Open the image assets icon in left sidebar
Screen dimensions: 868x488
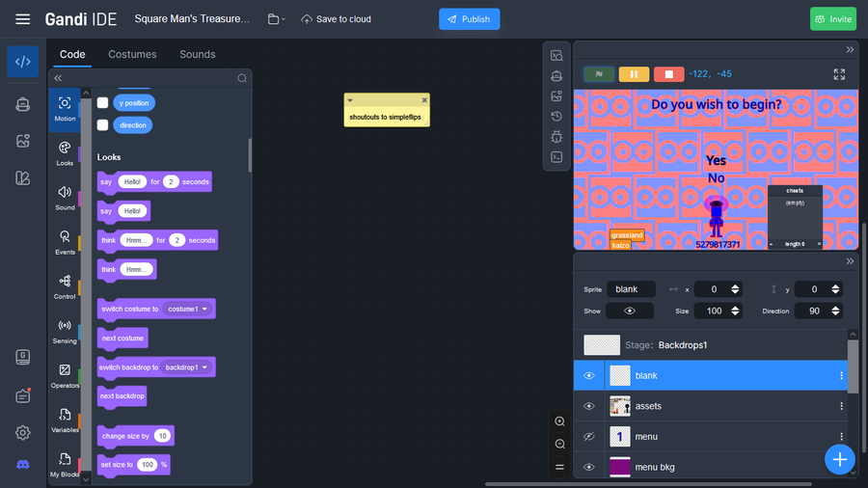pos(23,141)
